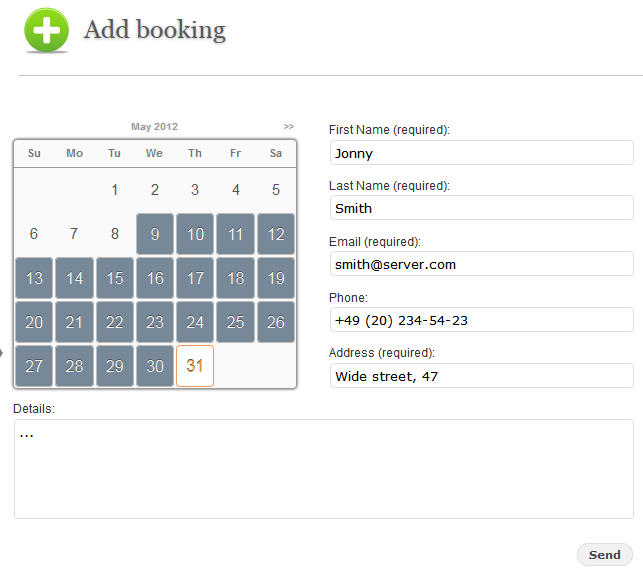Select May 31 on the calendar
The image size is (643, 575).
[x=195, y=366]
